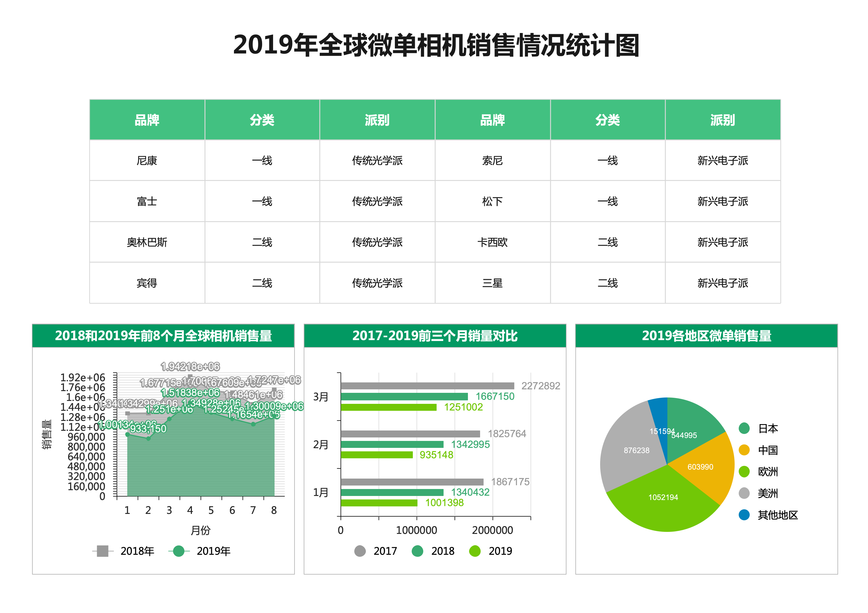868x613 pixels.
Task: Click the gray 2月 bar labeled 1825764
Action: (x=411, y=434)
